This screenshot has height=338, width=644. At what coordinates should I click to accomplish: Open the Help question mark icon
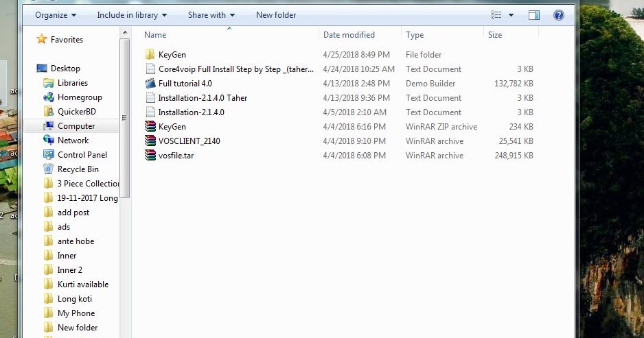tap(559, 15)
